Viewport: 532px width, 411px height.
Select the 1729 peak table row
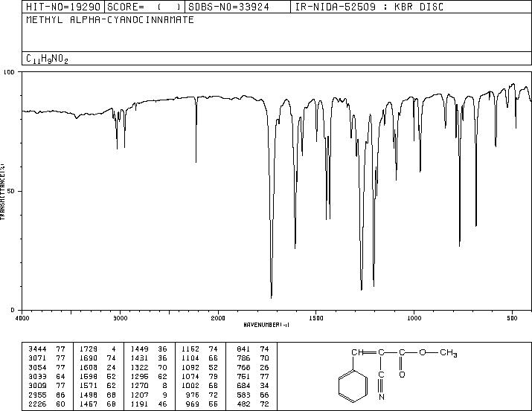(97, 349)
